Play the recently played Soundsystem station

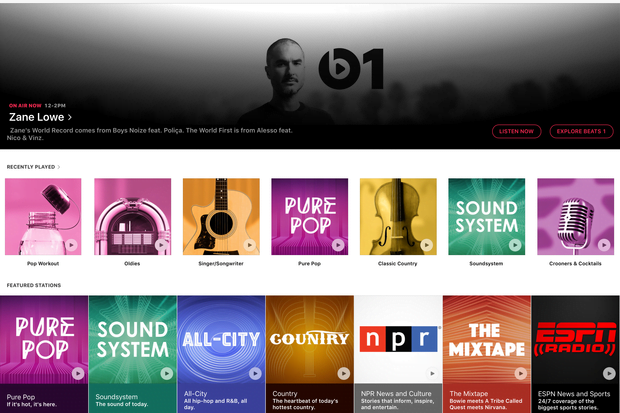coord(515,245)
